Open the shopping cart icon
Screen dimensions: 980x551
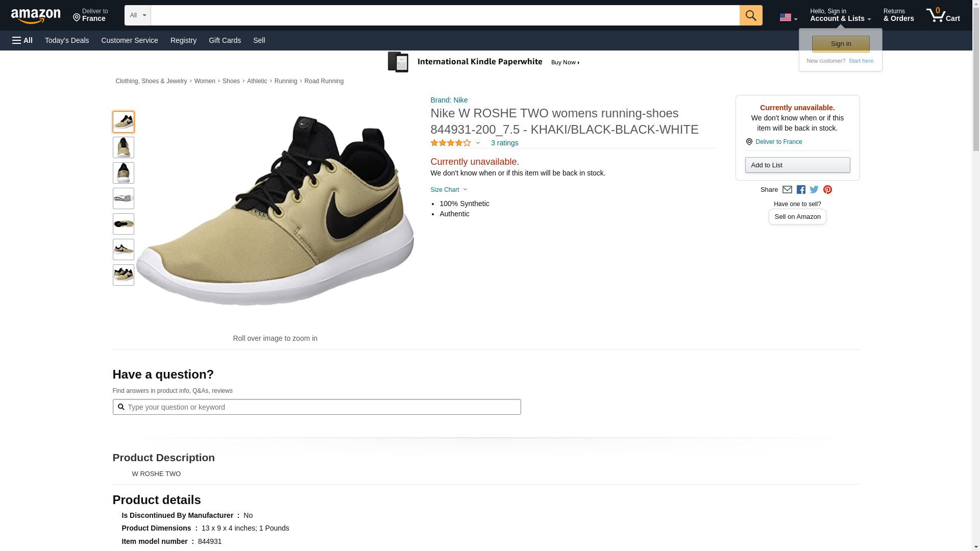point(943,15)
